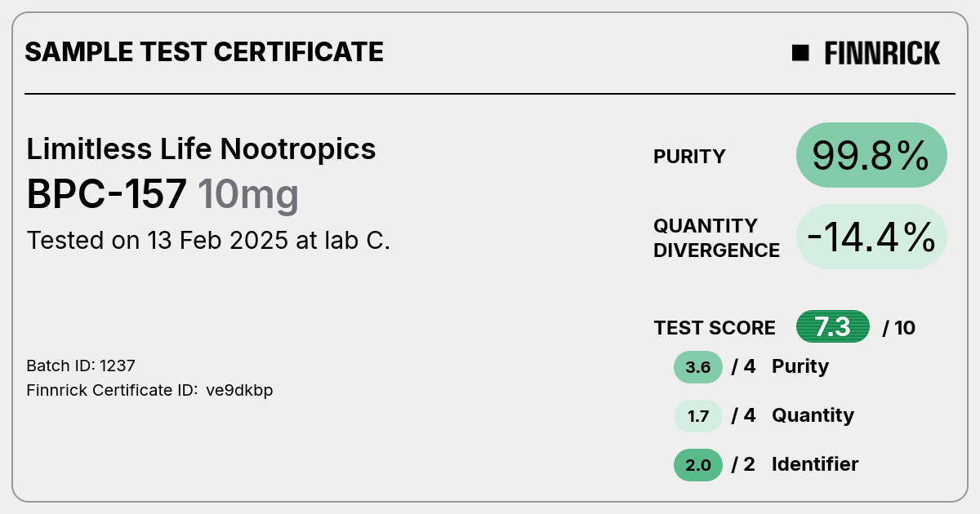Click the TEST SCORE label
Viewport: 980px width, 514px height.
(715, 328)
